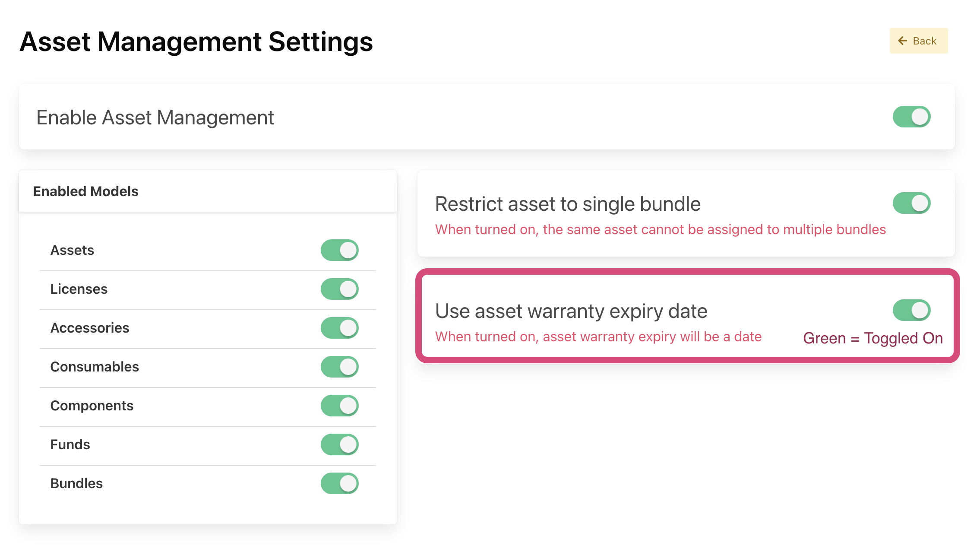The width and height of the screenshot is (980, 546).
Task: Click the Enabled Models panel header
Action: 85,191
